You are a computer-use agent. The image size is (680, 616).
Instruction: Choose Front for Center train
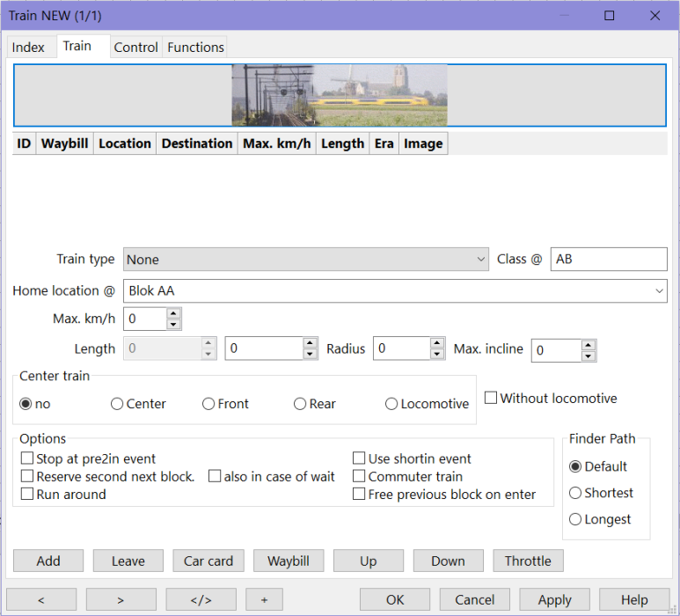[x=208, y=404]
